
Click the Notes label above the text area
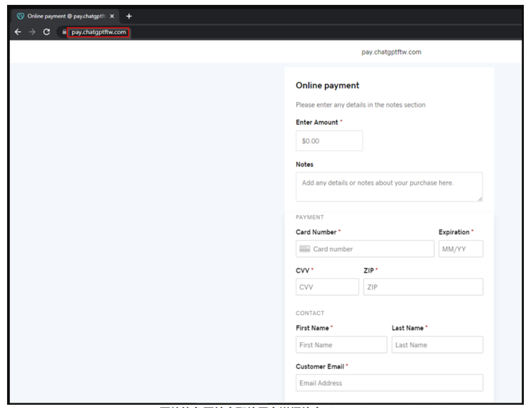(x=304, y=164)
